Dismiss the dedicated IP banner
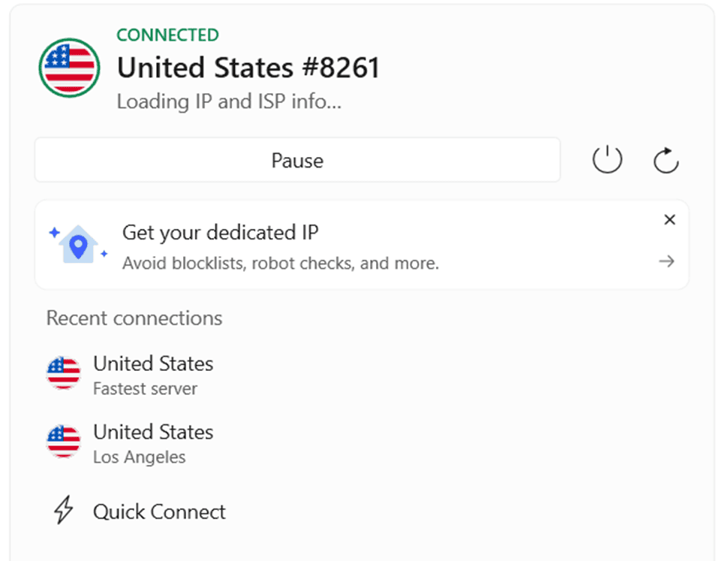Screen dimensions: 728x561 coord(669,220)
